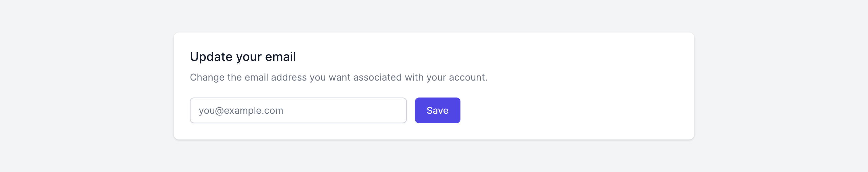Click the blue button labeled Save
Viewport: 868px width, 172px height.
point(437,110)
